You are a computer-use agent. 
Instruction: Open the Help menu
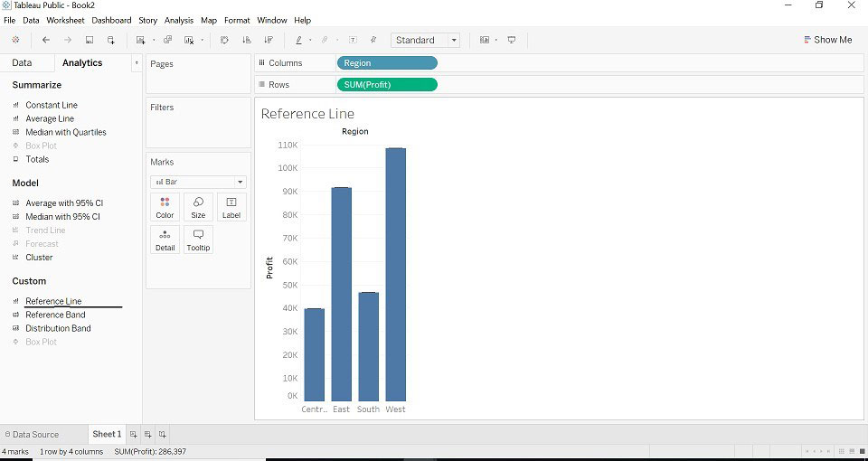[x=302, y=20]
